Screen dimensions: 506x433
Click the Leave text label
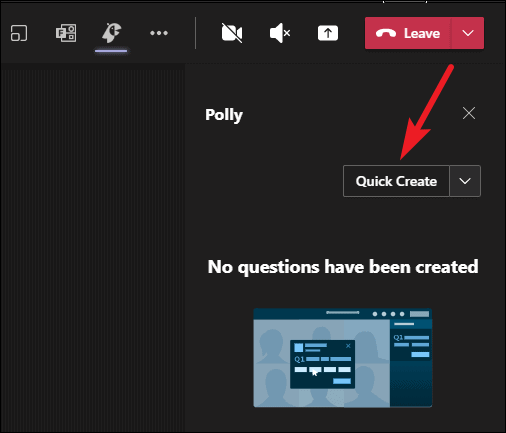[422, 33]
